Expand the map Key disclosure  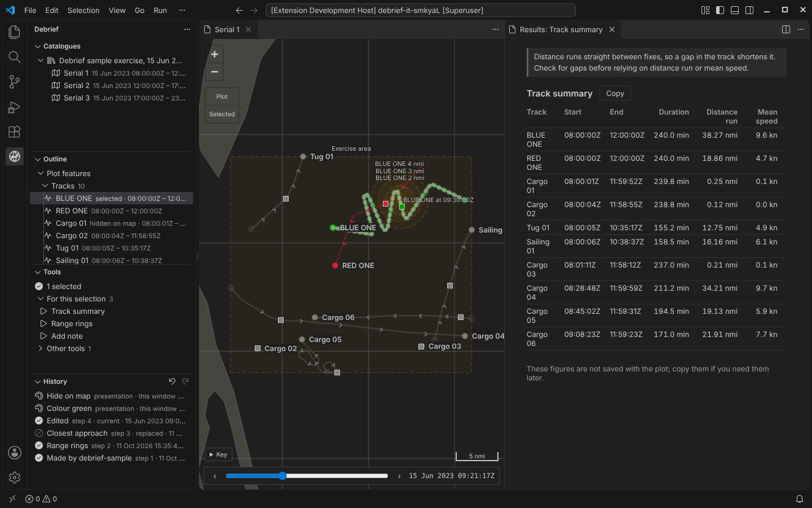(x=219, y=454)
